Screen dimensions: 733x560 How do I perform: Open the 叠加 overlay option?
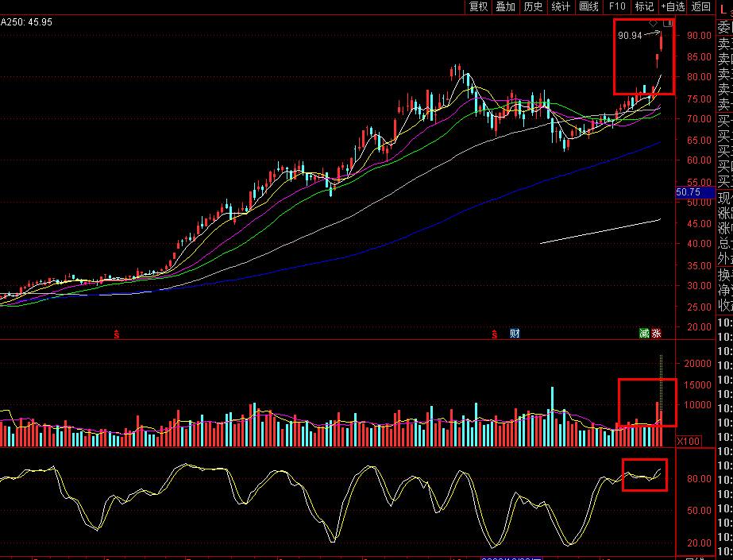coord(505,7)
